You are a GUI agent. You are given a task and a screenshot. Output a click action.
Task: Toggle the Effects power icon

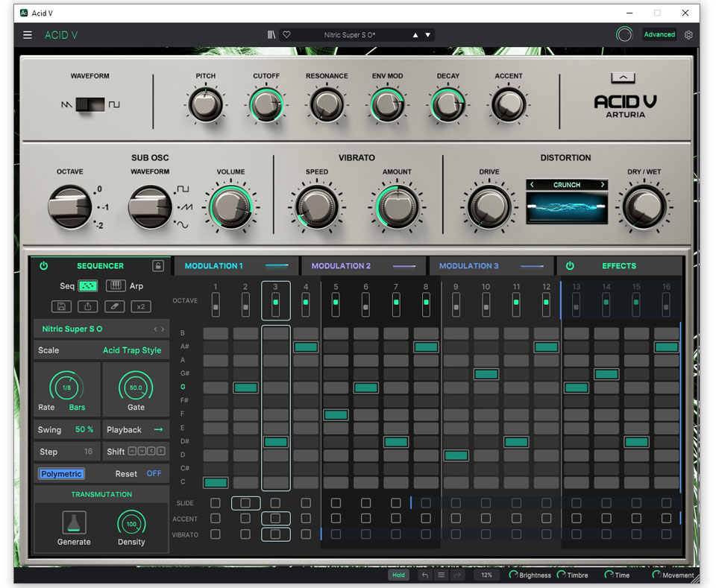point(570,265)
